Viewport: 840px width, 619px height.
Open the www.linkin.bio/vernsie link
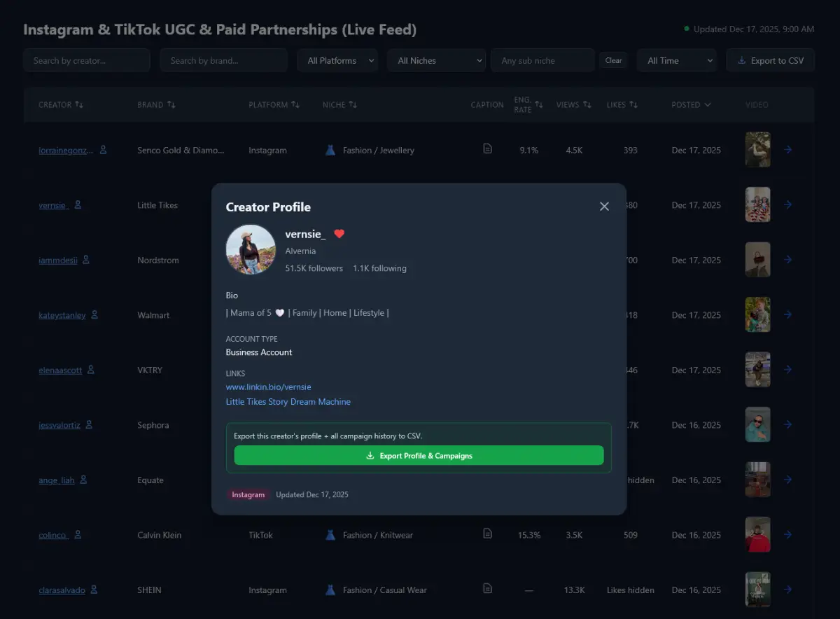coord(268,387)
